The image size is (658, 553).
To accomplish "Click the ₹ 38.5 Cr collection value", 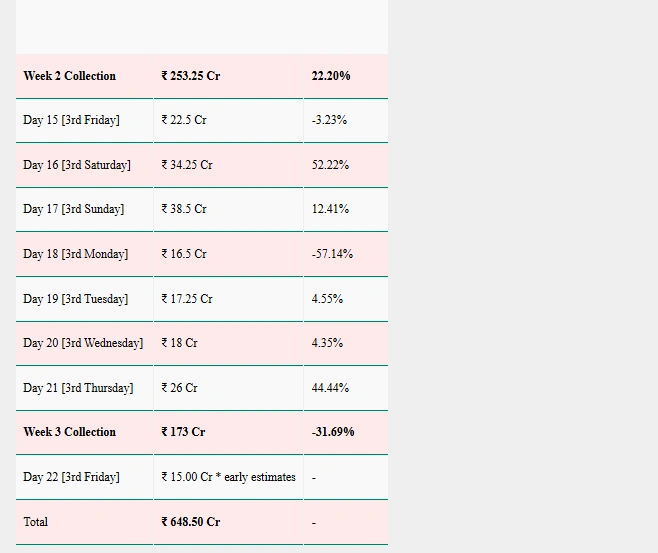I will (184, 209).
